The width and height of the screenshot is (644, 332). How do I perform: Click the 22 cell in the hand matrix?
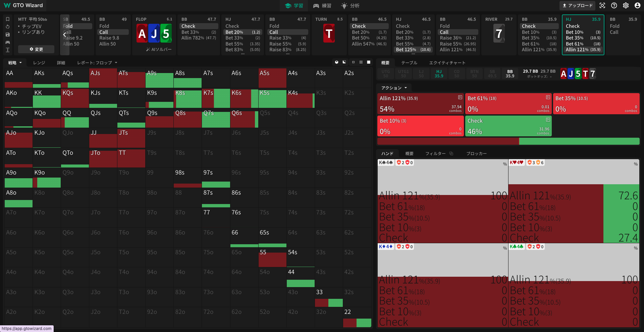coord(357,317)
